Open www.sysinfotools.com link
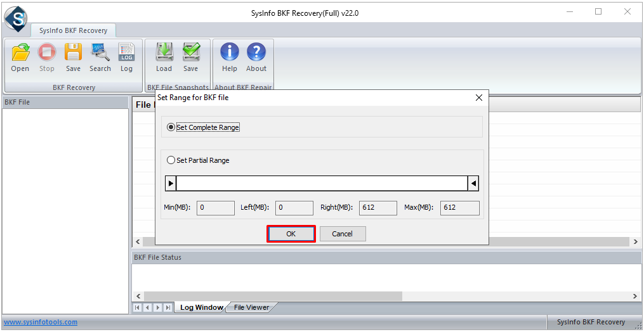This screenshot has width=644, height=332. point(41,322)
